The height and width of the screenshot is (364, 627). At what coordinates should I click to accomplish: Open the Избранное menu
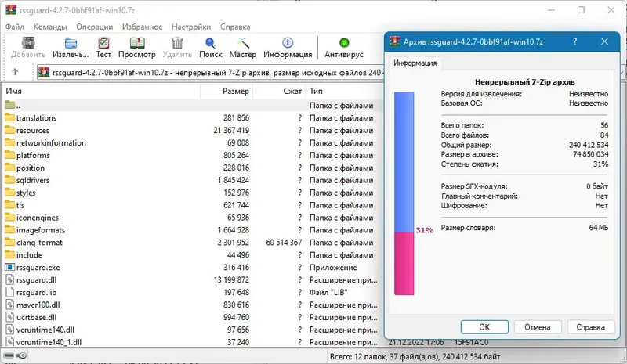tap(143, 27)
